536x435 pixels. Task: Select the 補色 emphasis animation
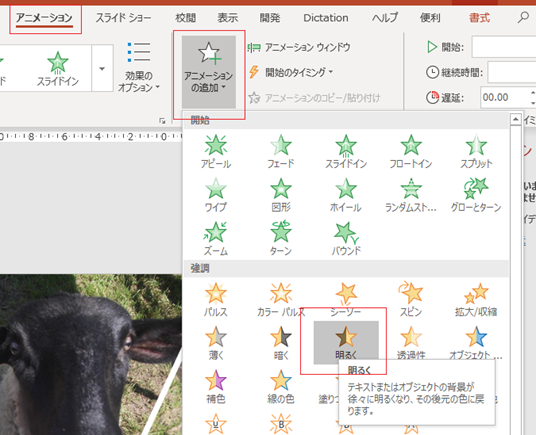(216, 387)
